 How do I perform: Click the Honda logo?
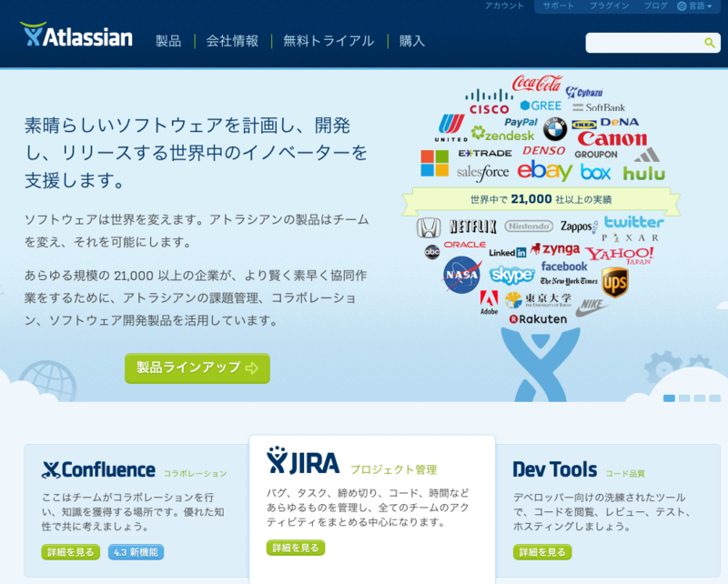(x=429, y=227)
